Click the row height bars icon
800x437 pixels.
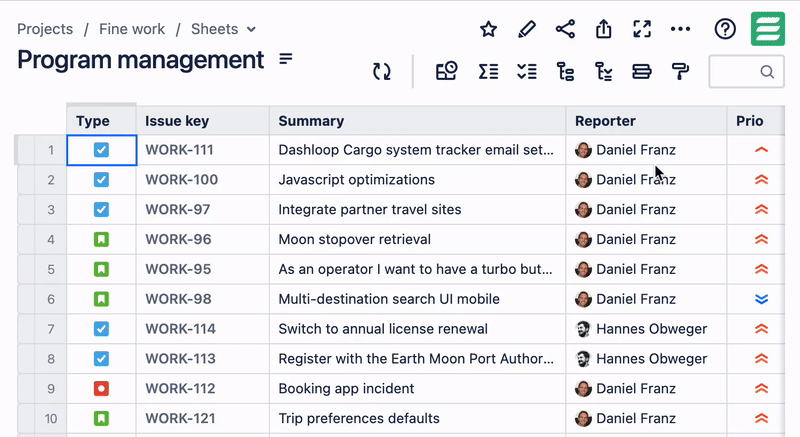tap(642, 71)
